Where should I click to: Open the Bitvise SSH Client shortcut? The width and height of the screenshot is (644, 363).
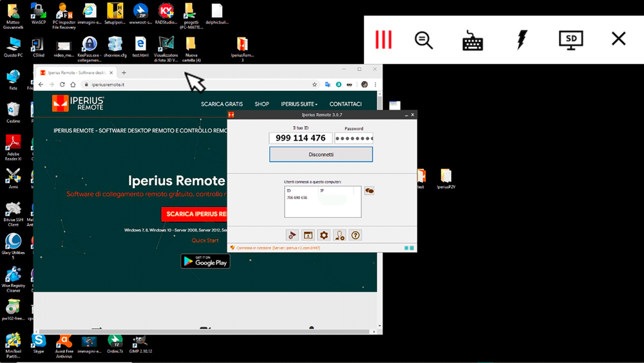coord(13,214)
